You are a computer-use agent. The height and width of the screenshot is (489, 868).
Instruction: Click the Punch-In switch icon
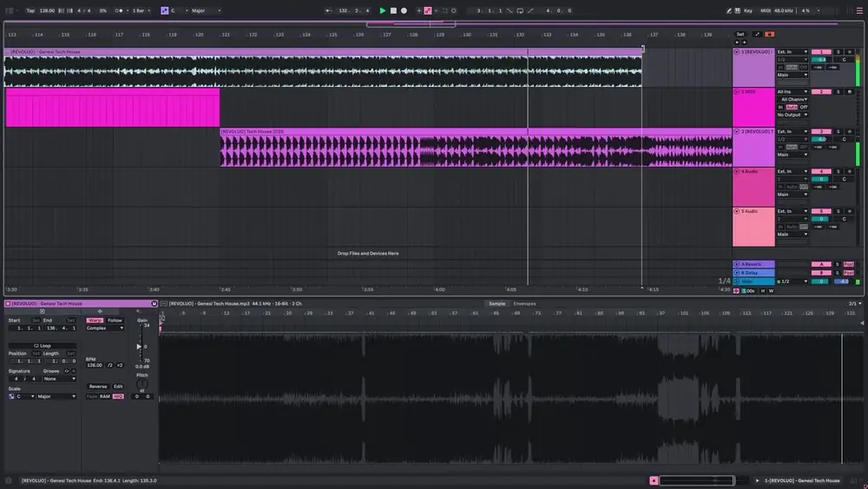click(x=510, y=10)
